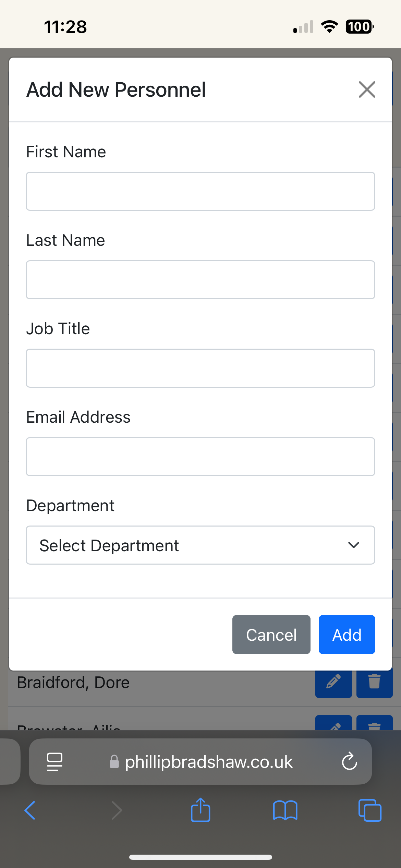
Task: Click the Job Title input field
Action: pos(200,368)
